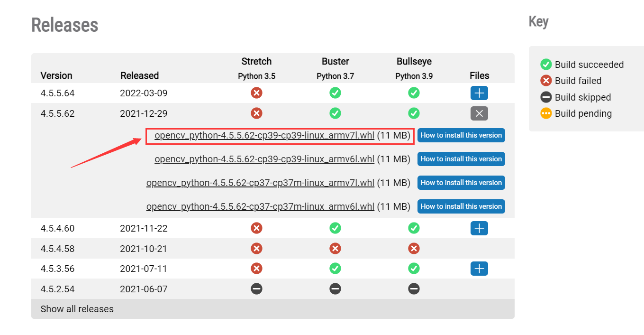Collapse files for version 4.5.5.62
This screenshot has height=335, width=644.
coord(479,113)
